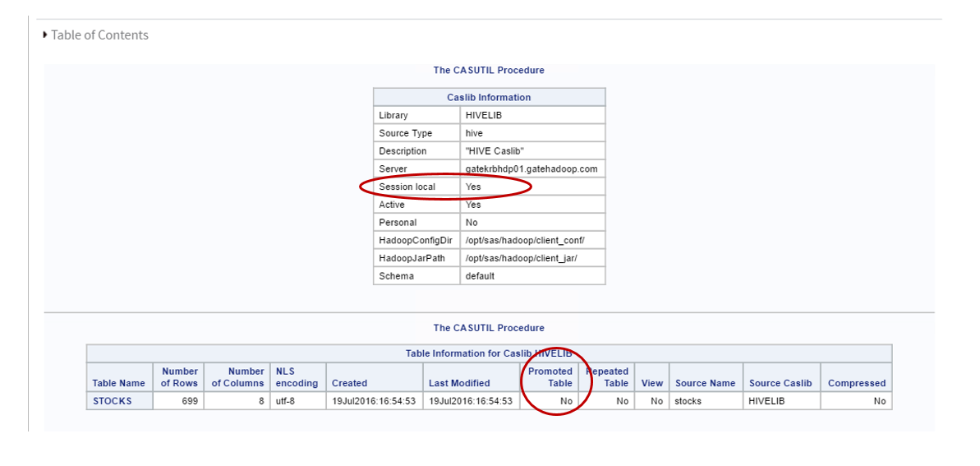This screenshot has width=980, height=466.
Task: Select the HadoopConfigDir path value
Action: click(525, 240)
